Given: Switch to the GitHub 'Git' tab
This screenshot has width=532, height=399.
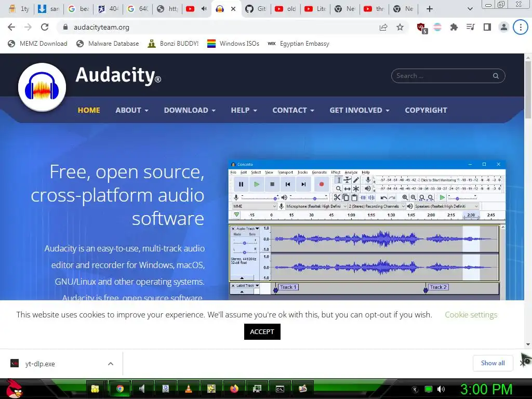Looking at the screenshot, I should tap(256, 9).
